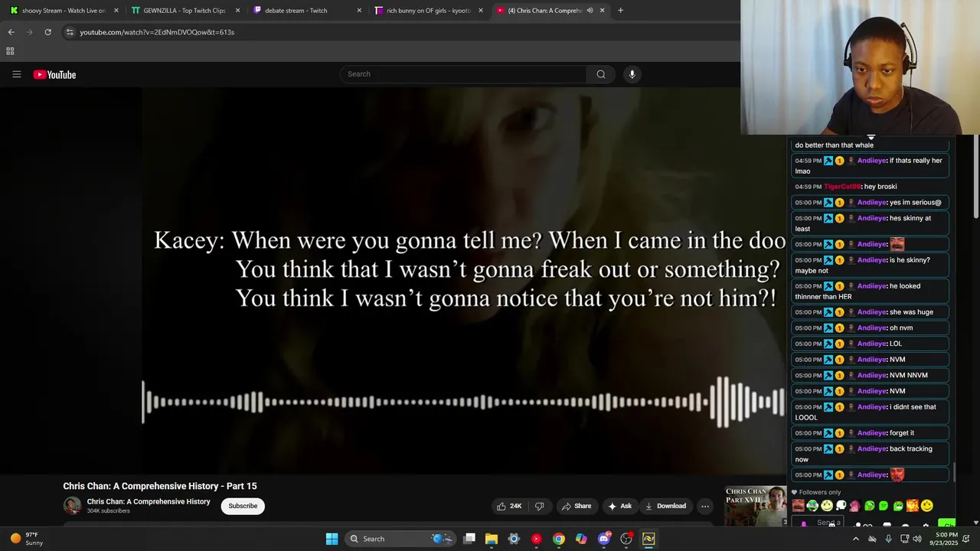Open the three-dot more actions menu below the video

pos(705,506)
